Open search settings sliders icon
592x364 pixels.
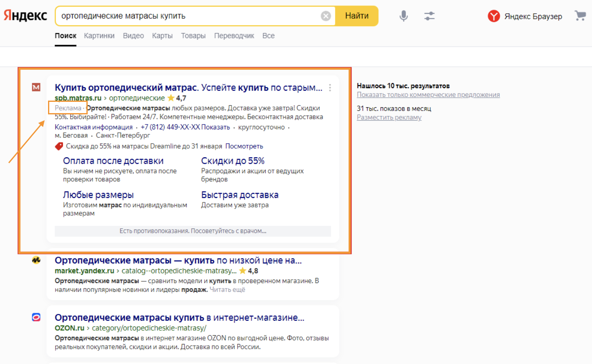click(430, 16)
